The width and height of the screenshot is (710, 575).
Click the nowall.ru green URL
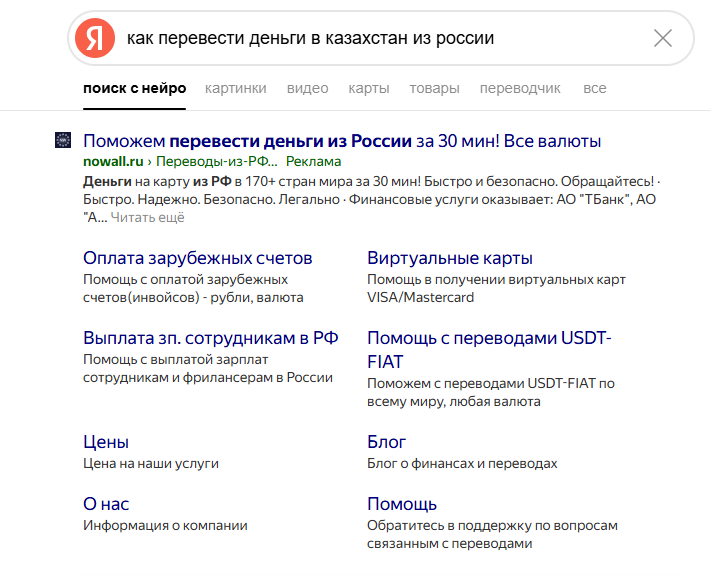pos(113,162)
